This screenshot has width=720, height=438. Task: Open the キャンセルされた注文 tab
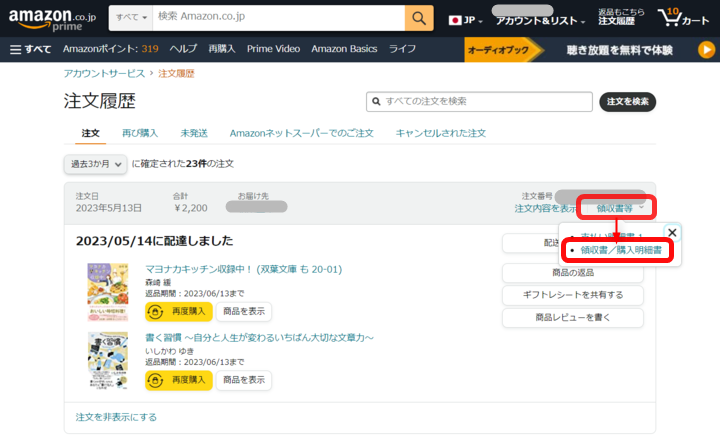tap(440, 133)
